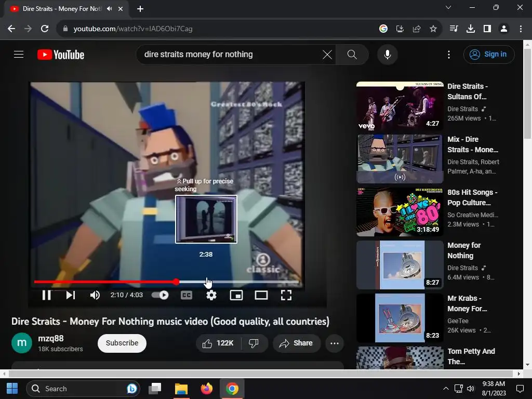
Task: Go back in browser history
Action: tap(11, 29)
